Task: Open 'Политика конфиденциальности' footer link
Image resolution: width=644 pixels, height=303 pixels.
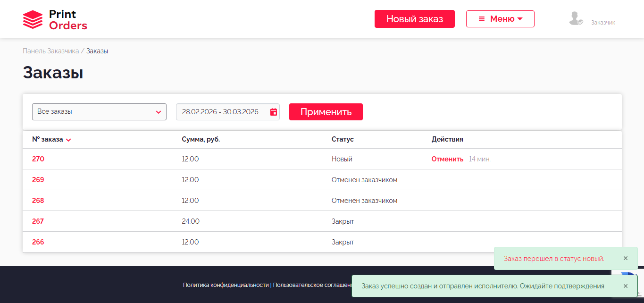Action: tap(226, 285)
